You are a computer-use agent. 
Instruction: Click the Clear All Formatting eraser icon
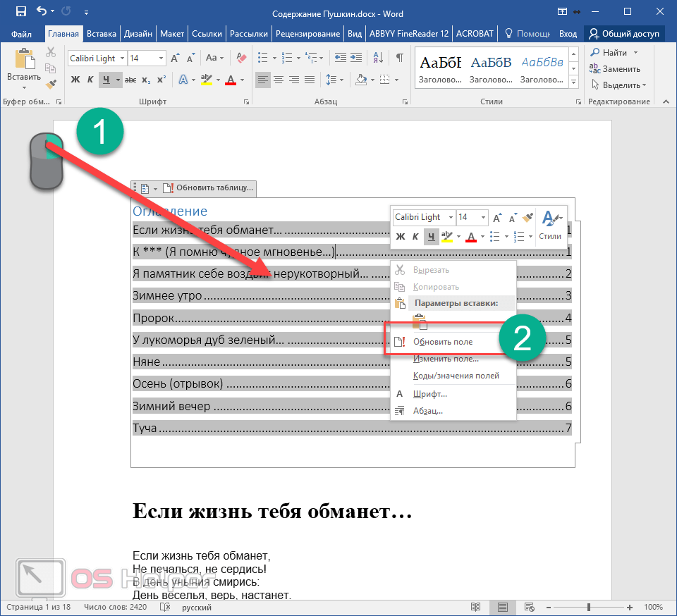tap(241, 58)
